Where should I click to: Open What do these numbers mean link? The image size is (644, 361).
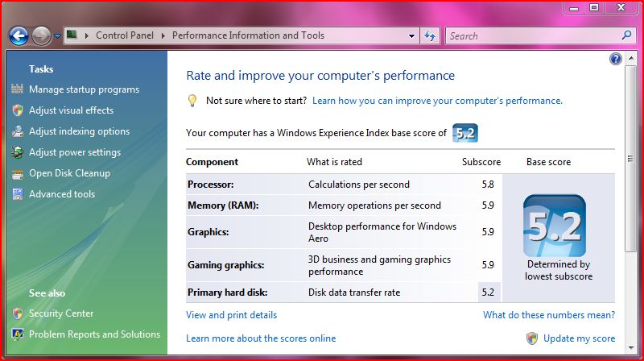[x=549, y=315]
